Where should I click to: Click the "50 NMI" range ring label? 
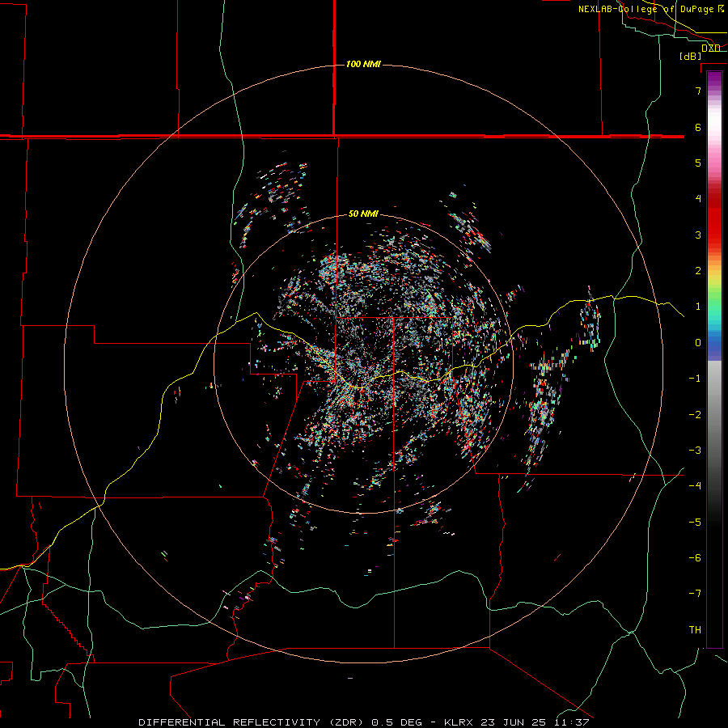click(363, 214)
